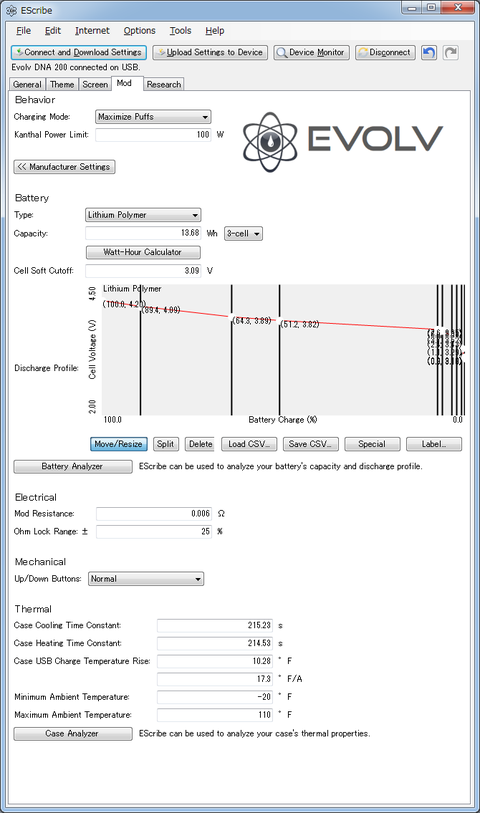Click the Ohm Lock Range field

click(154, 531)
